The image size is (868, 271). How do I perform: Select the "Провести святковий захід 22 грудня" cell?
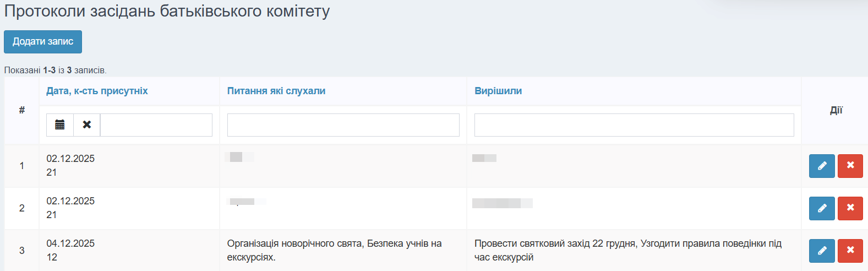pos(627,250)
